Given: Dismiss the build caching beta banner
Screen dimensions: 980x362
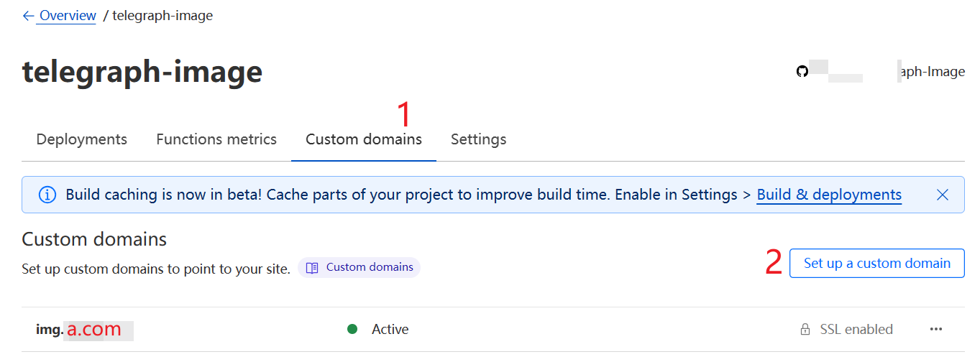Looking at the screenshot, I should pyautogui.click(x=943, y=195).
